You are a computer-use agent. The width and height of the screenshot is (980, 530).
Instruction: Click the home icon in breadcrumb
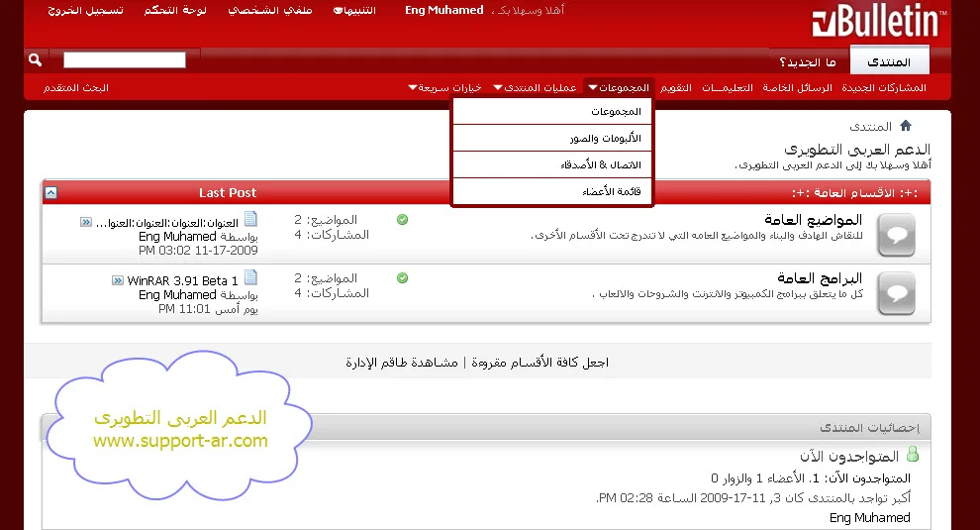coord(905,126)
